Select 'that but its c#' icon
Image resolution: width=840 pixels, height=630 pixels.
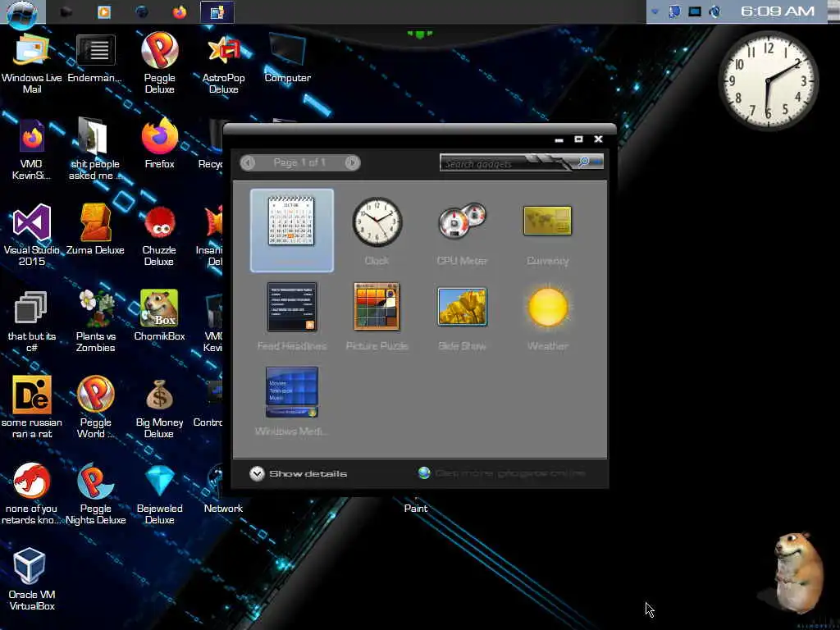32,322
